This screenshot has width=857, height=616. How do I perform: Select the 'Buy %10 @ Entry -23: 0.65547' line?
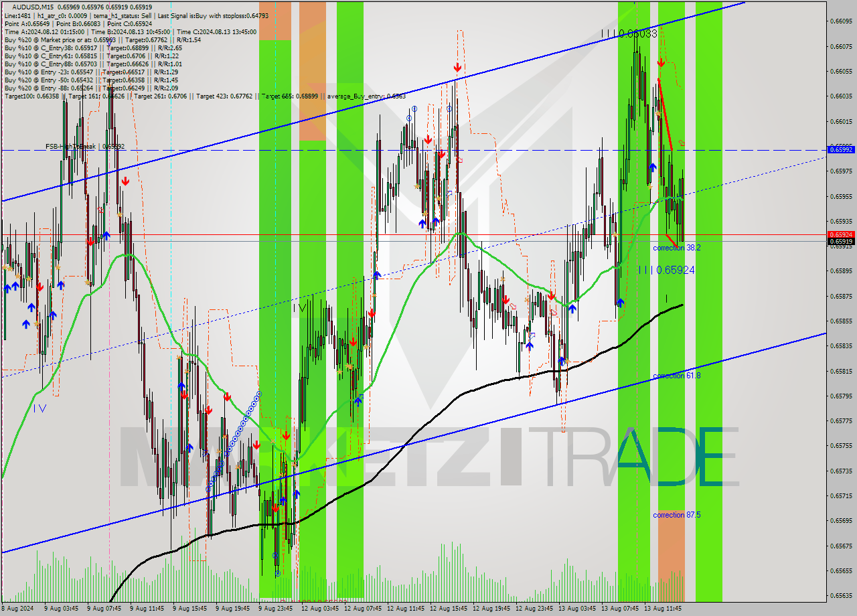coord(91,72)
